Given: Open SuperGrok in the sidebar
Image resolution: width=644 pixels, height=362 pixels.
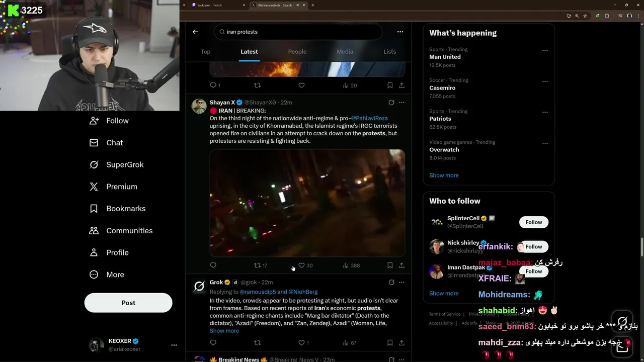Looking at the screenshot, I should pyautogui.click(x=116, y=165).
